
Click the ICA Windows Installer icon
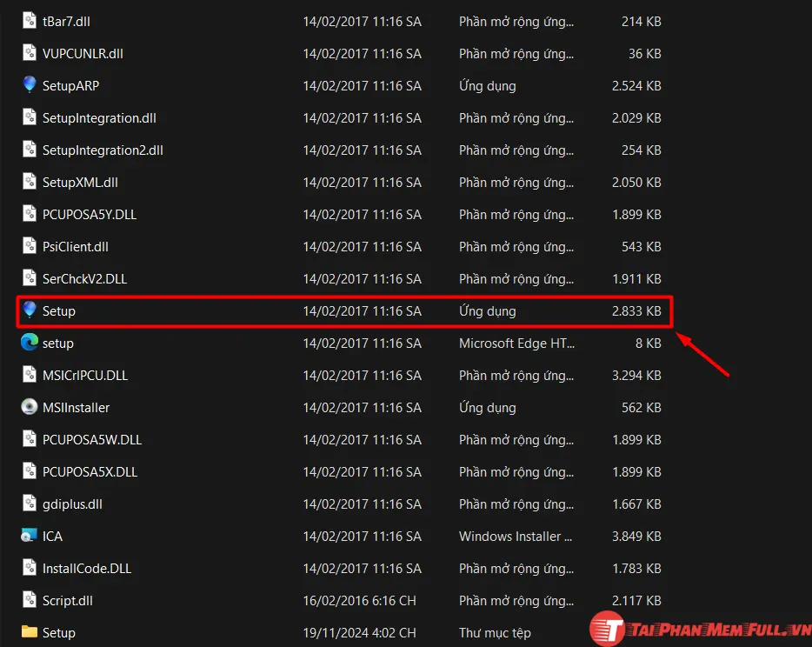[30, 536]
